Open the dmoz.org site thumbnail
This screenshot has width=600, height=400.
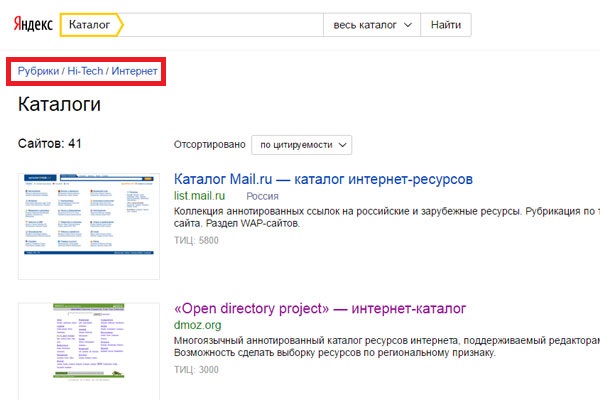tap(89, 351)
